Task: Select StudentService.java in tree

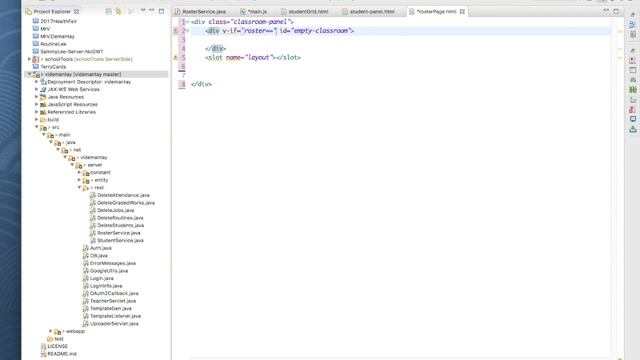Action: coord(120,240)
